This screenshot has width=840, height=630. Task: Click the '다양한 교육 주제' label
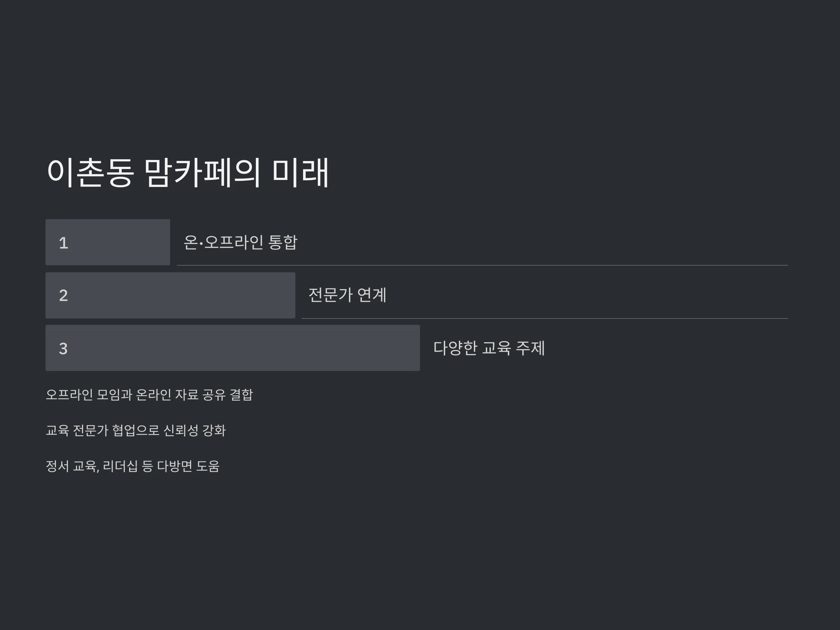pyautogui.click(x=489, y=348)
